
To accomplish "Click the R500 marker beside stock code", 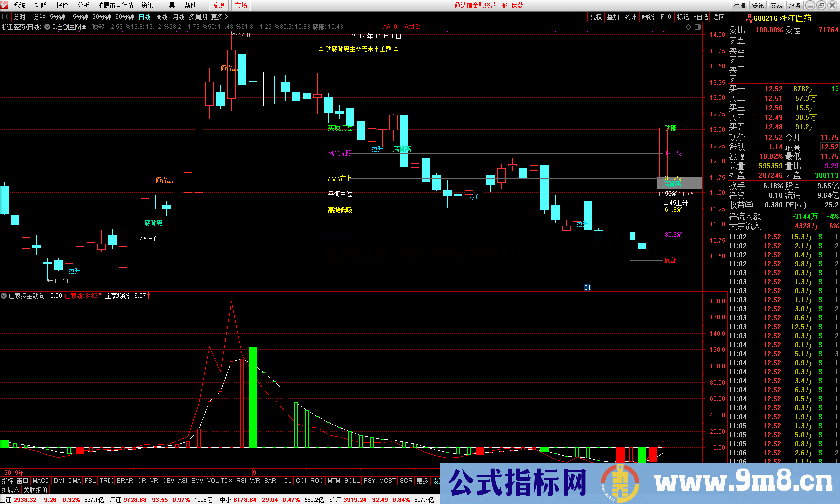I will [x=749, y=18].
